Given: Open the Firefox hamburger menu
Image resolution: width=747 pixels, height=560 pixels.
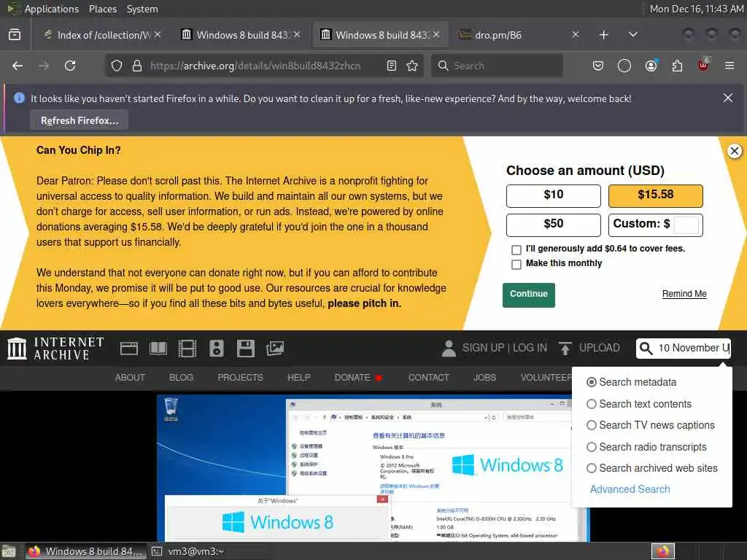Looking at the screenshot, I should tap(729, 66).
